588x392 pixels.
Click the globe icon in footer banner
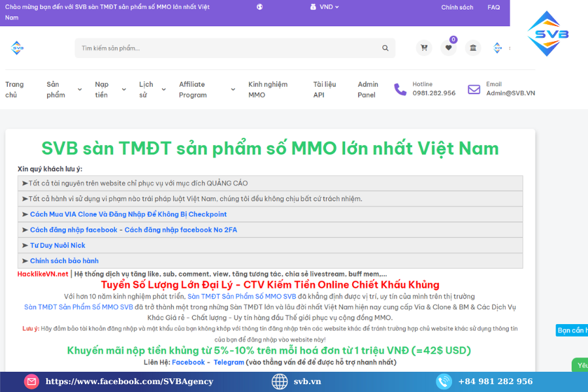(280, 382)
